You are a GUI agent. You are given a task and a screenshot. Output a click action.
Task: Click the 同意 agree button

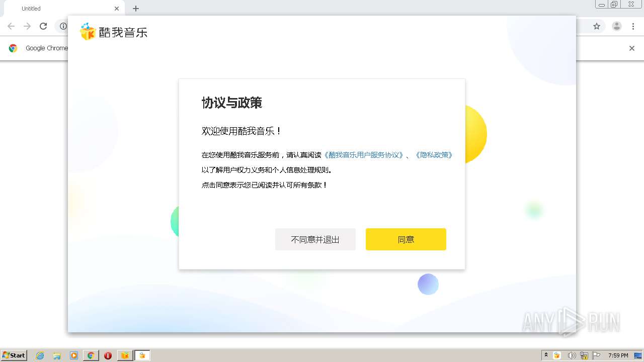click(406, 239)
